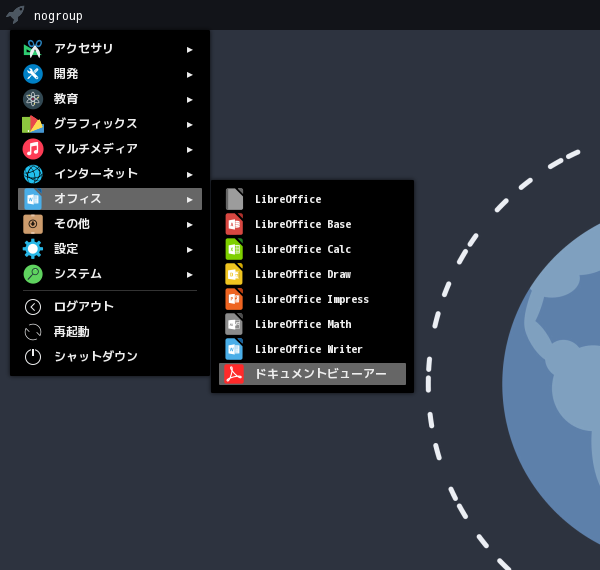This screenshot has height=570, width=600.
Task: Open the アクセサリ menu category
Action: 110,49
